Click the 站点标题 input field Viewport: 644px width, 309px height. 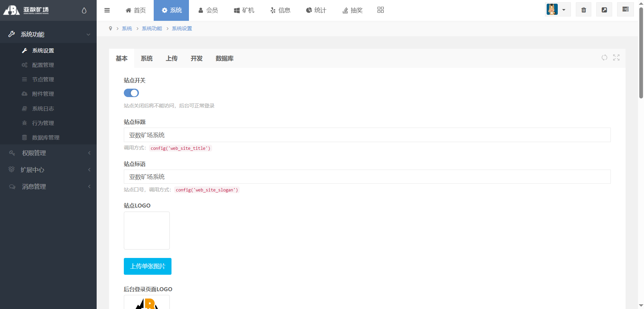coord(367,135)
